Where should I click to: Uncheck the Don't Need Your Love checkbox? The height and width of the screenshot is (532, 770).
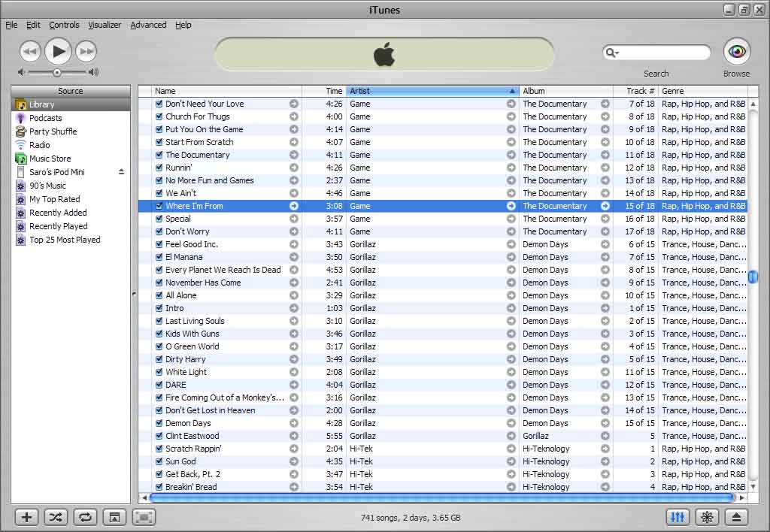159,104
